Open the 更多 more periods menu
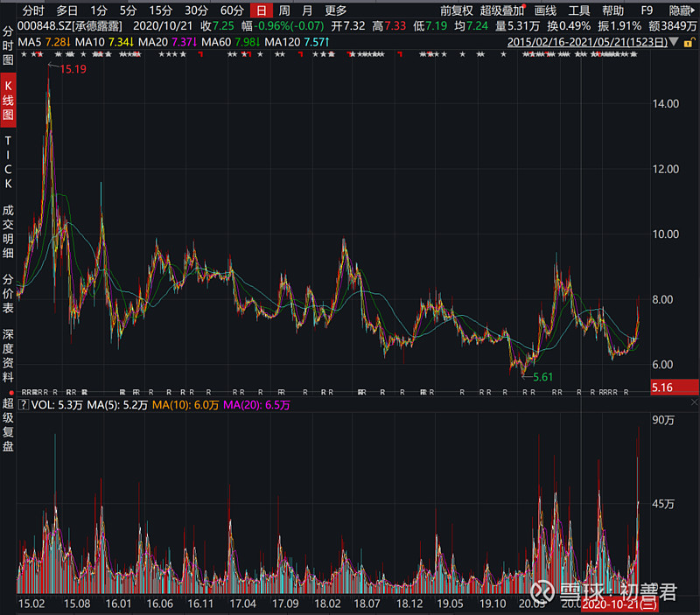The image size is (700, 615). click(336, 10)
